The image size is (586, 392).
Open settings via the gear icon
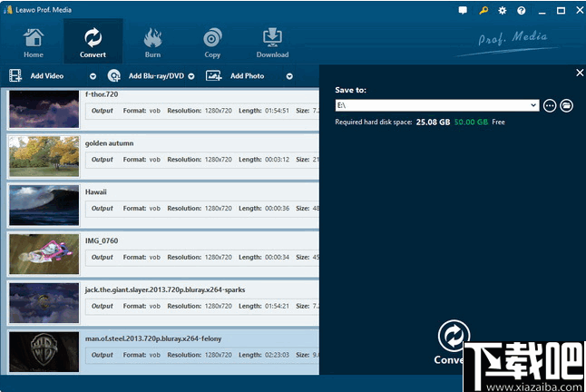point(503,11)
